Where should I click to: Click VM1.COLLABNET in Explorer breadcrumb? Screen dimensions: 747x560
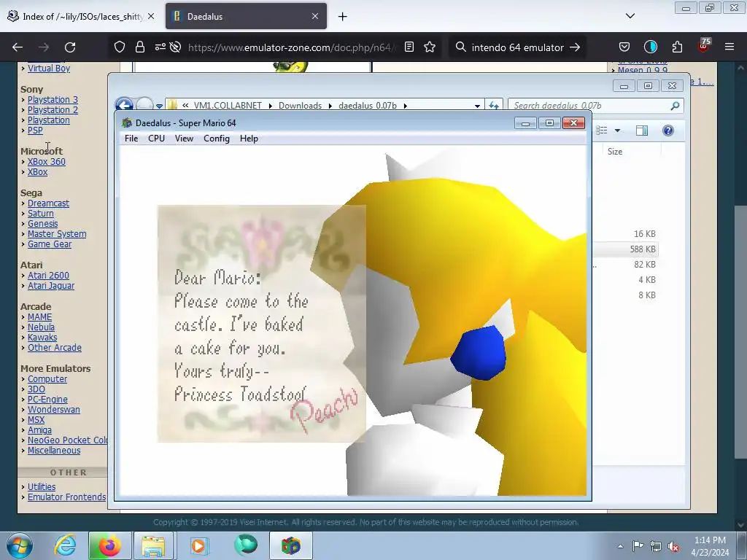(228, 106)
